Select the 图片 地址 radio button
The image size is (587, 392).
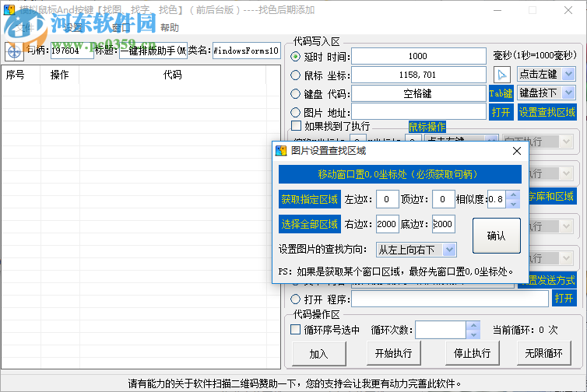tap(295, 112)
